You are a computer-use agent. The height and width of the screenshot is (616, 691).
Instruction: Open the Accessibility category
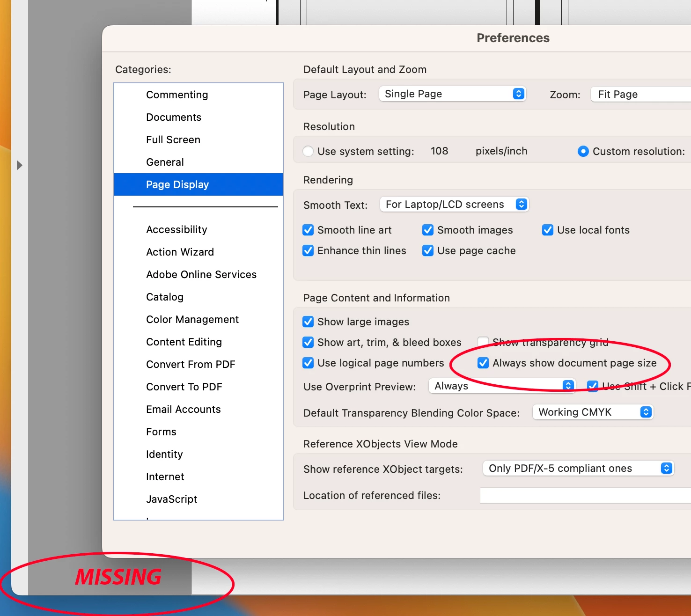pyautogui.click(x=198, y=229)
